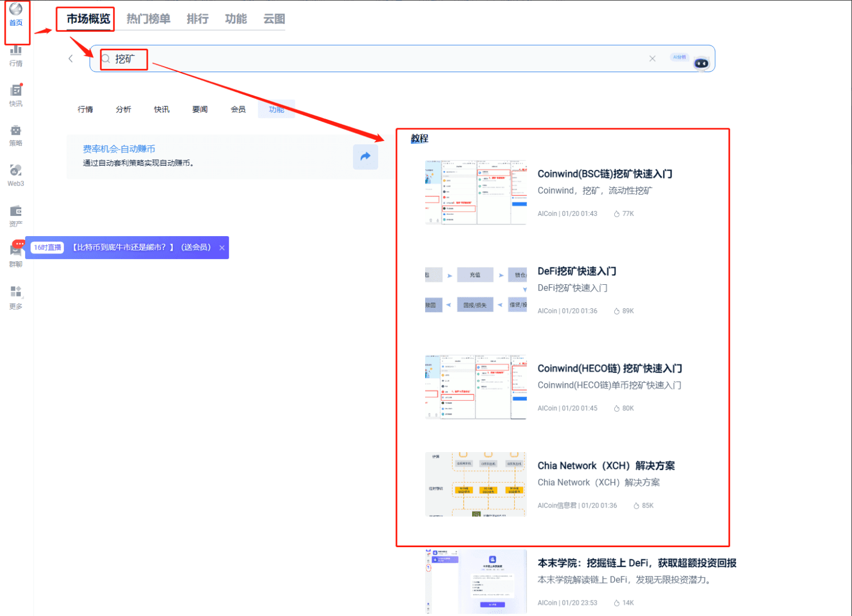Select the 功能 search filter tab
The width and height of the screenshot is (852, 616).
276,109
